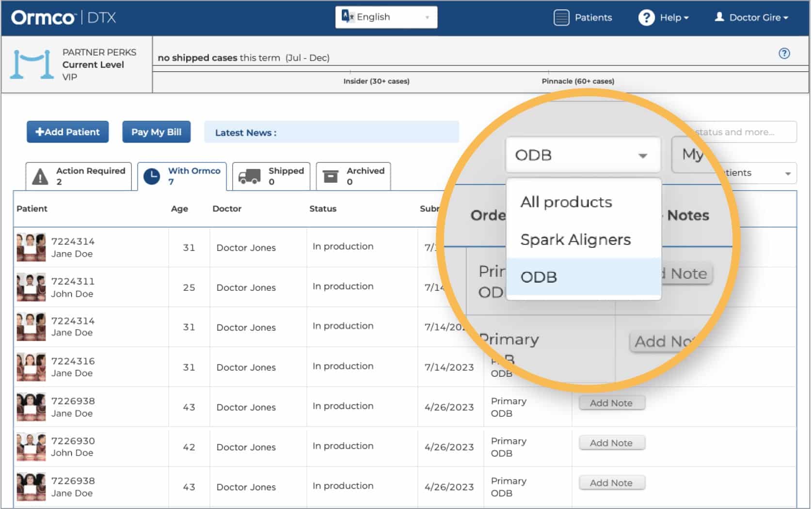Open the Help question mark icon
The width and height of the screenshot is (812, 509).
646,17
